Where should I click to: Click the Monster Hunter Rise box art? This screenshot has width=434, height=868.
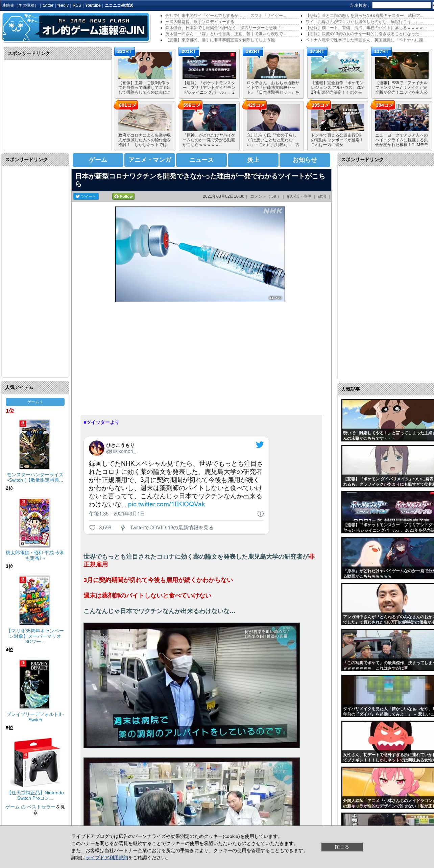tap(34, 444)
